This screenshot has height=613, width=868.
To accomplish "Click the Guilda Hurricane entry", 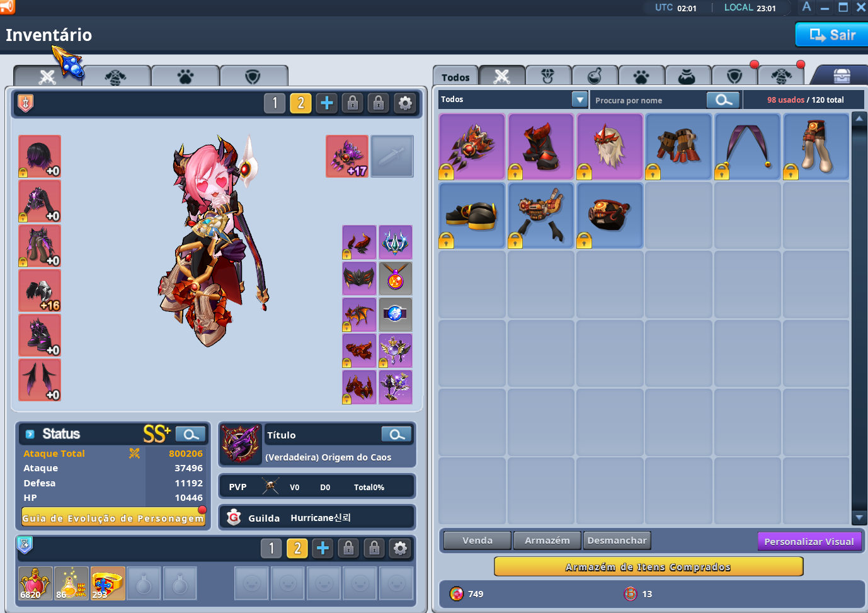I will click(317, 517).
